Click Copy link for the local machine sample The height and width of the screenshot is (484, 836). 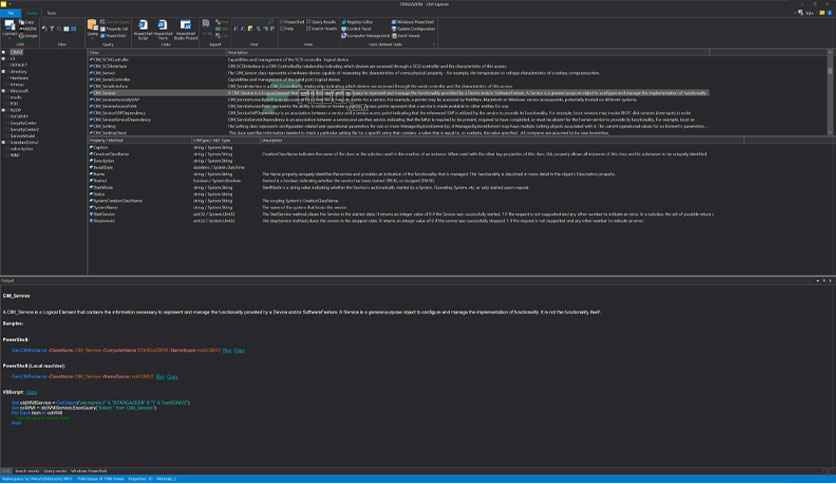172,376
